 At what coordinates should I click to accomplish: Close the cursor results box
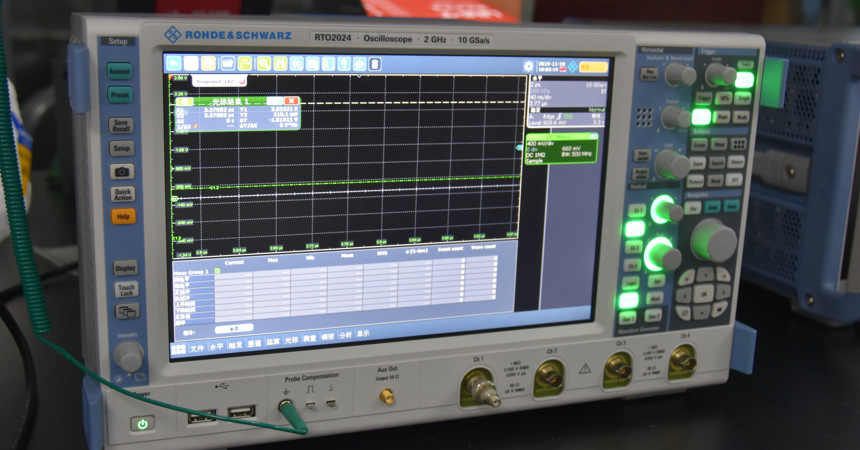292,102
